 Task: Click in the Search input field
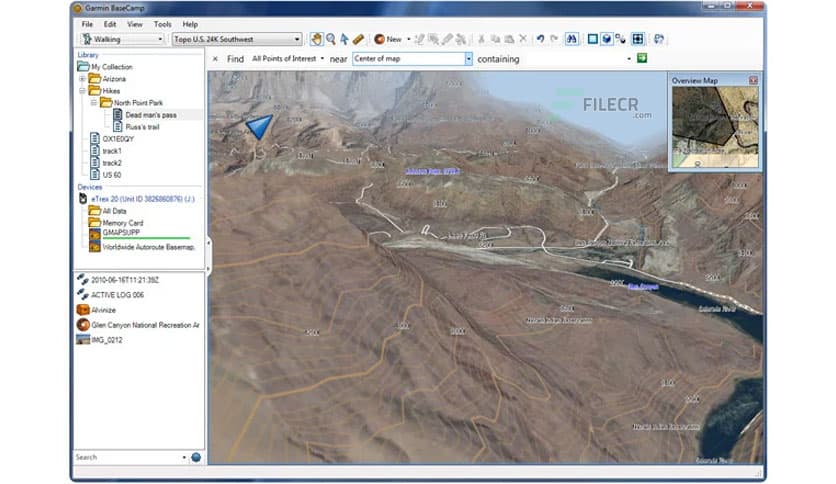tap(127, 457)
